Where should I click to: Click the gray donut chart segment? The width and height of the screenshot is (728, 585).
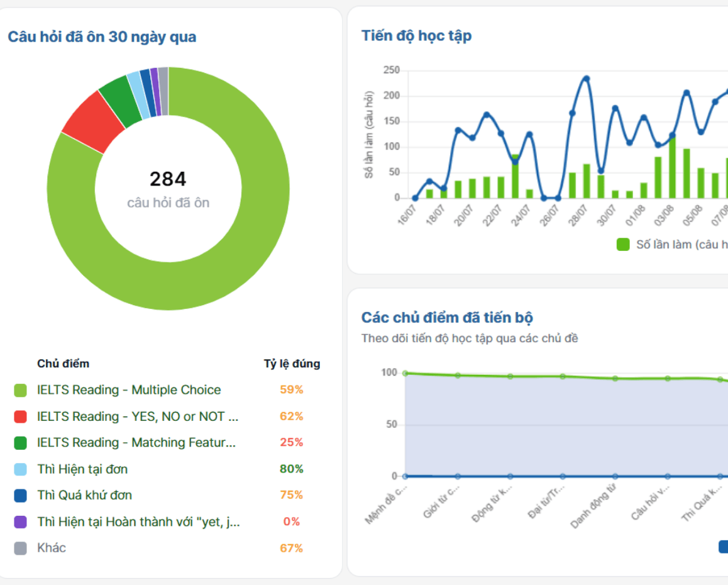(163, 91)
